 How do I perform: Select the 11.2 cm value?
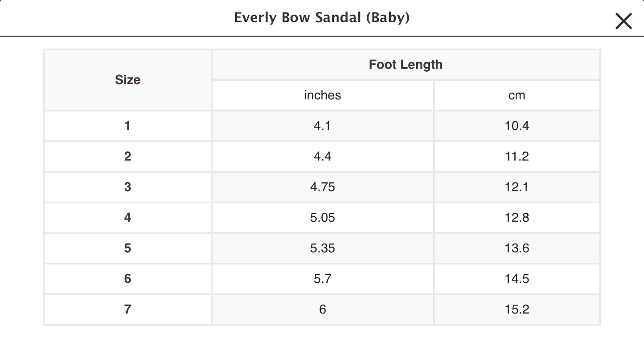517,156
